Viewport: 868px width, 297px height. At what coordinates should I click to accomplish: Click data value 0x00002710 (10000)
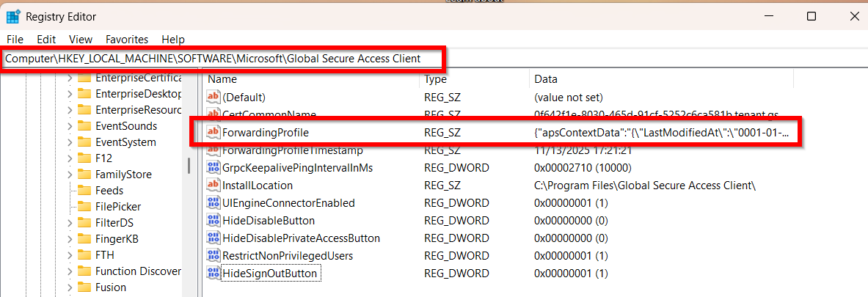click(583, 168)
